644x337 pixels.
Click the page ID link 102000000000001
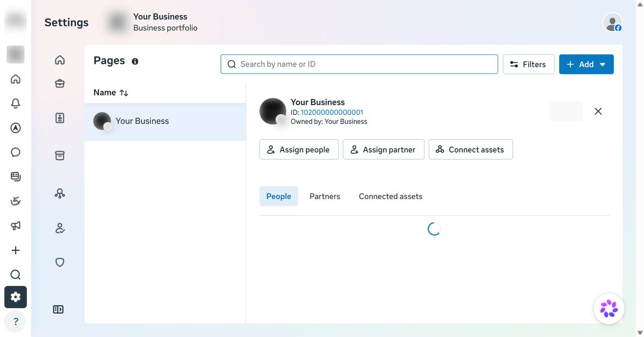[x=332, y=112]
